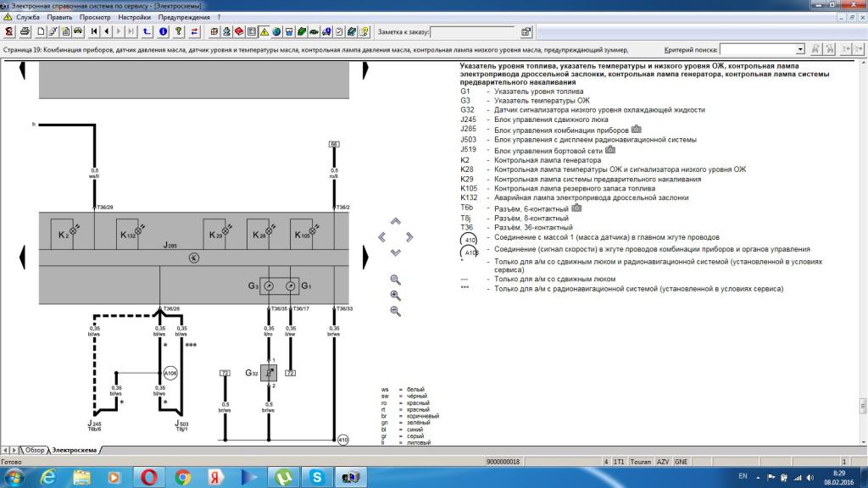Click the volume speaker tray icon

[810, 478]
